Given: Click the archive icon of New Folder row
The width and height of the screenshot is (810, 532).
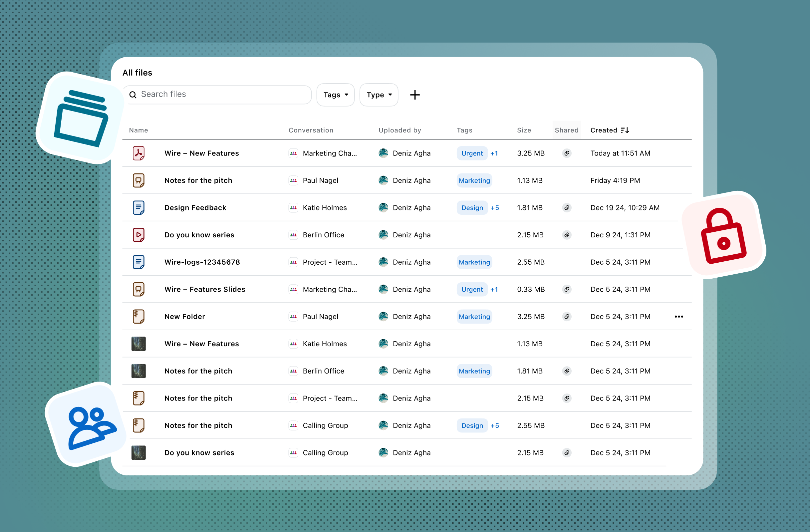Looking at the screenshot, I should coord(138,317).
